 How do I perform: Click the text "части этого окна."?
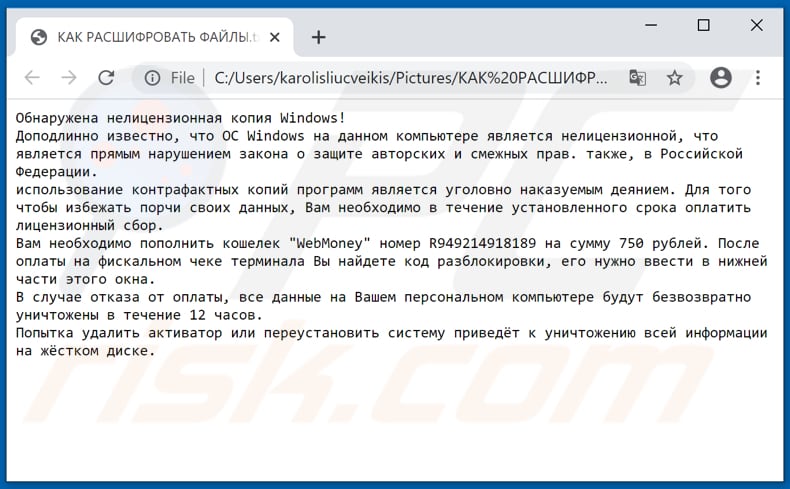click(x=86, y=280)
